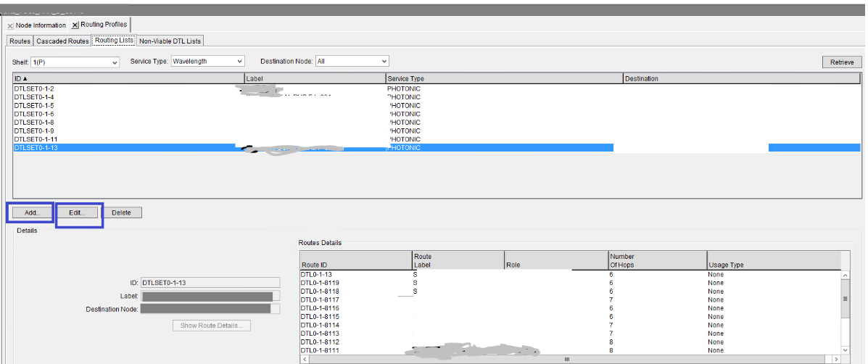Click routes table horizontal scroll left arrow
Screen dimensions: 868x364
tap(304, 359)
